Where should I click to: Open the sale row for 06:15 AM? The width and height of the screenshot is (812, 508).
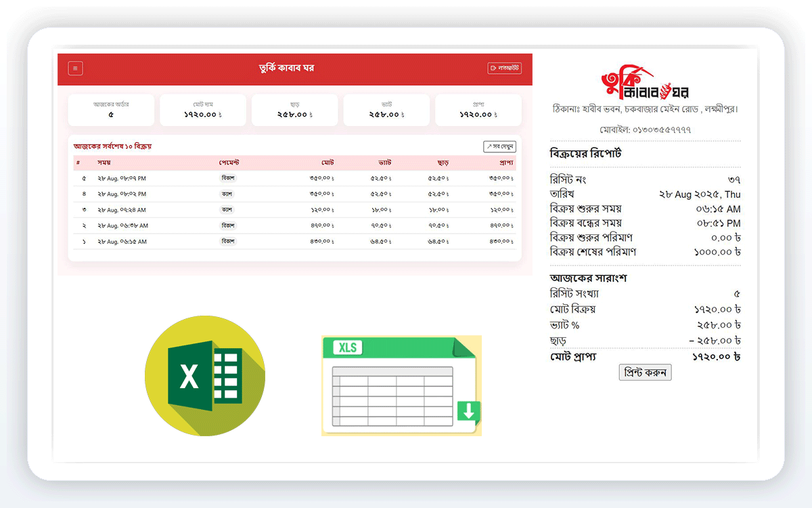click(294, 241)
